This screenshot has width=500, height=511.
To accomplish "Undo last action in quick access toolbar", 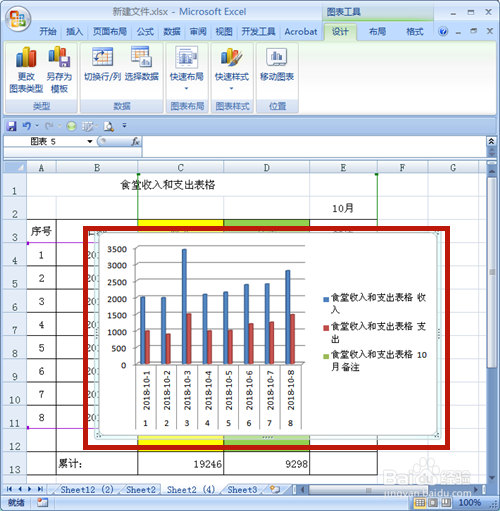I will pos(27,126).
